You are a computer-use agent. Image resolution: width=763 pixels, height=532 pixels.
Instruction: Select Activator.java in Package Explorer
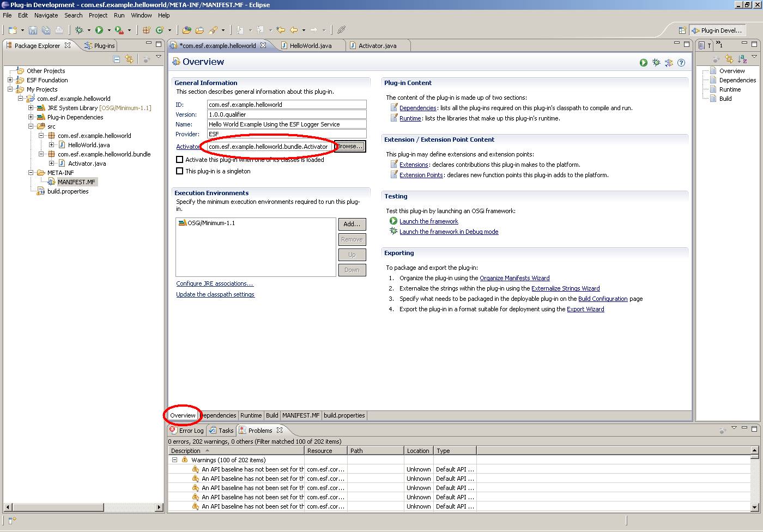click(x=87, y=164)
